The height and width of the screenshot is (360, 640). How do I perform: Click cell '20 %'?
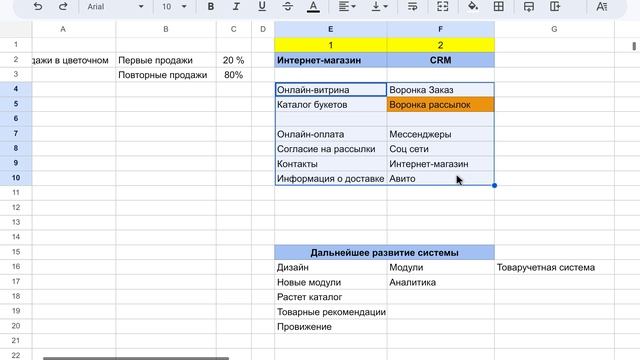pyautogui.click(x=233, y=60)
